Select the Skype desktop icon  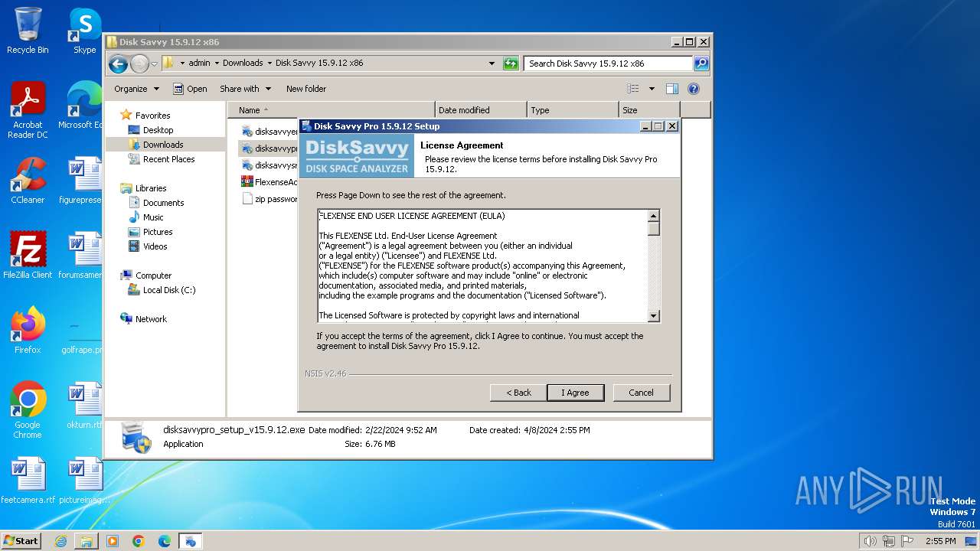(x=84, y=31)
